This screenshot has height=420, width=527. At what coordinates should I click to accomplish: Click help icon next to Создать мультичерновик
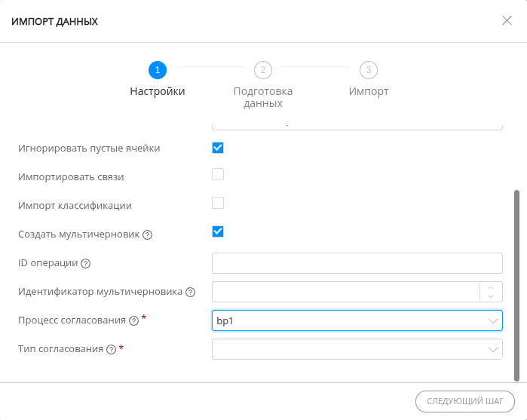pos(148,235)
